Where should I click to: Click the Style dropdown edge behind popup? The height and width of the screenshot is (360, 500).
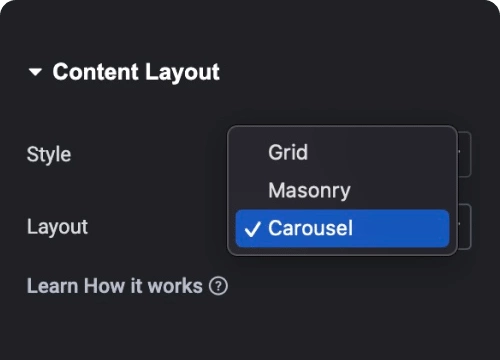pyautogui.click(x=464, y=154)
